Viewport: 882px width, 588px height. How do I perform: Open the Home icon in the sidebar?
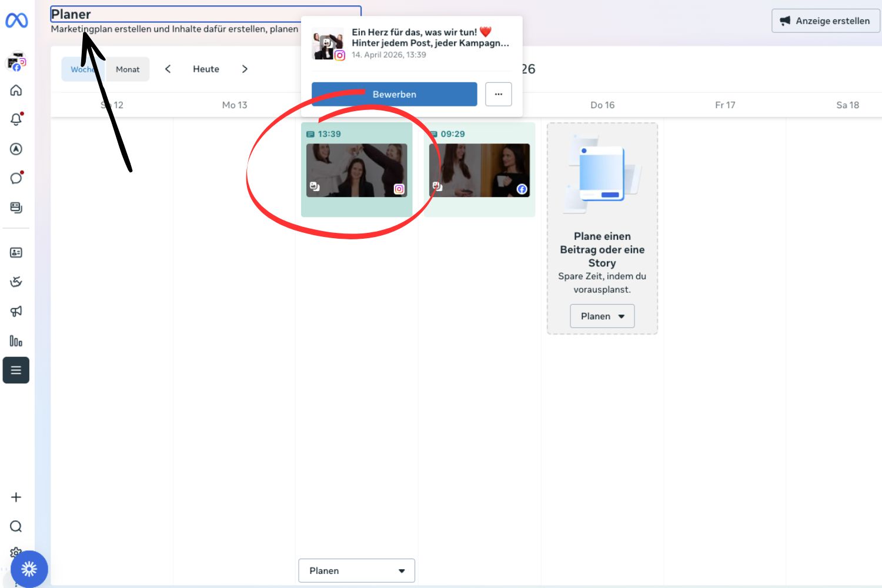(x=16, y=90)
